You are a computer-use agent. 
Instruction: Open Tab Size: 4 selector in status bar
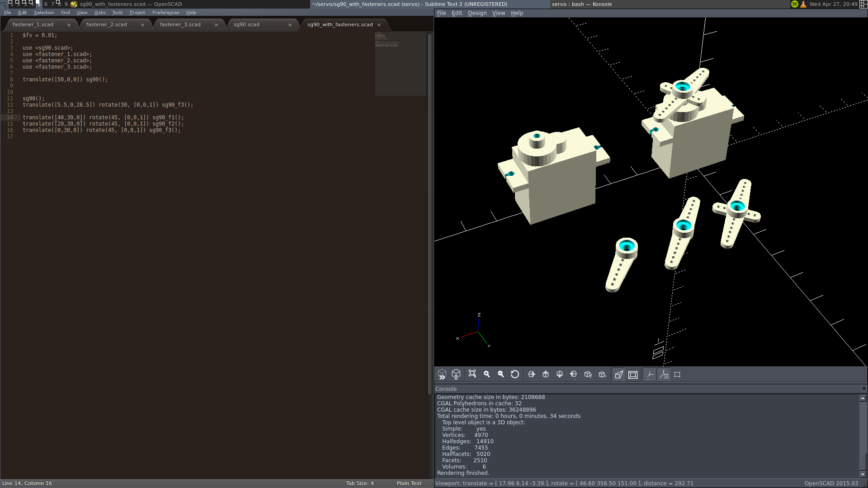(x=360, y=483)
